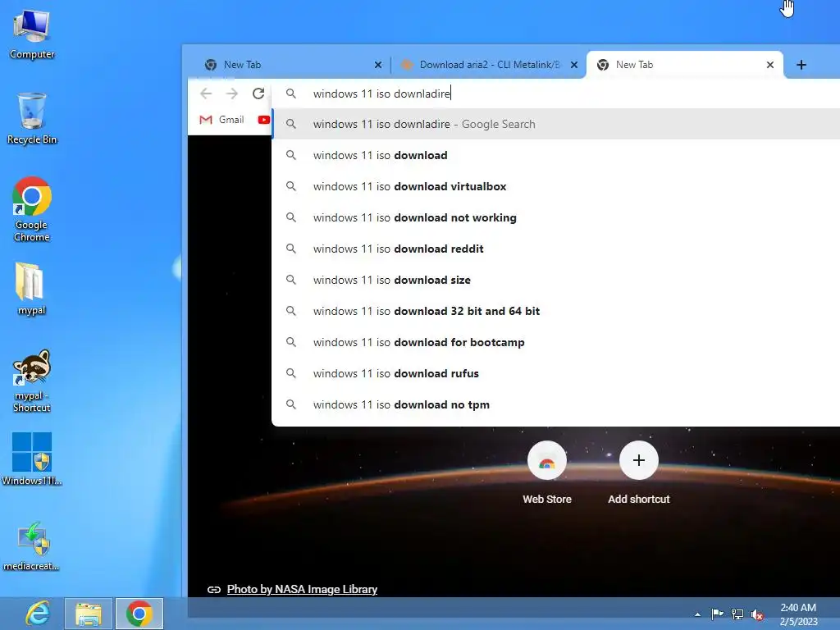
Task: Open 'Photo by NASA Image Library' link
Action: (302, 589)
